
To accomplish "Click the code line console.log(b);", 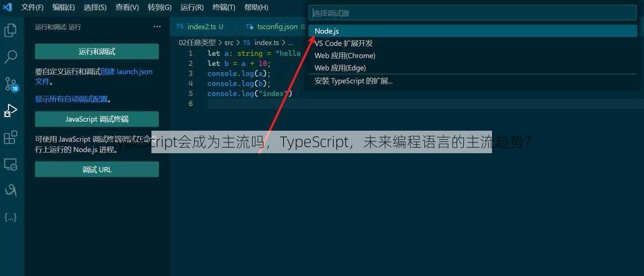I will click(x=239, y=83).
